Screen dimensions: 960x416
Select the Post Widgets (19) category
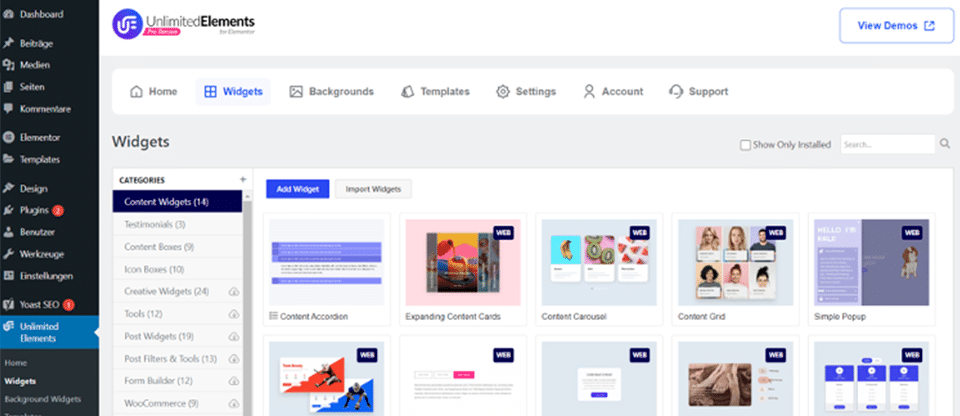(178, 336)
